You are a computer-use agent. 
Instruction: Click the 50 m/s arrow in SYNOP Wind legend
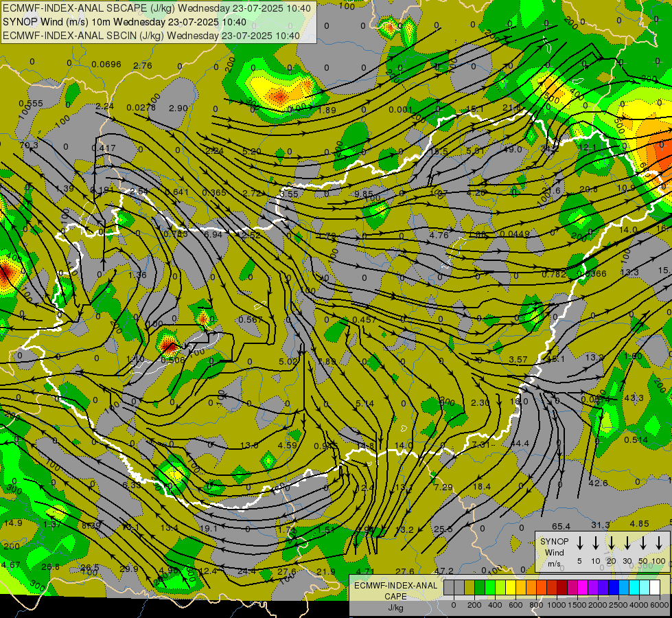click(643, 543)
